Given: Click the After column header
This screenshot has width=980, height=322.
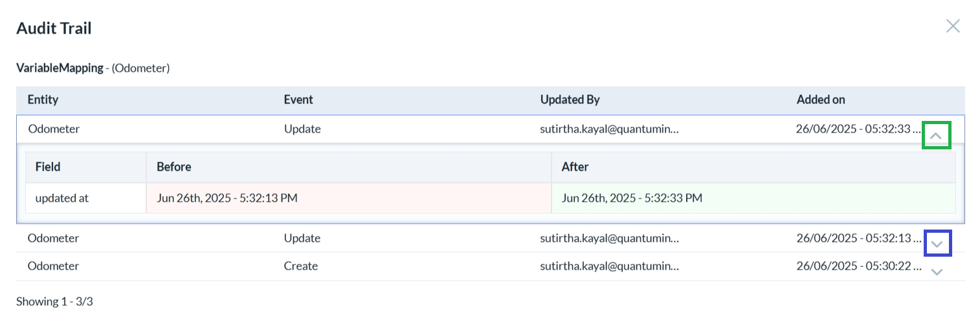Looking at the screenshot, I should tap(575, 167).
